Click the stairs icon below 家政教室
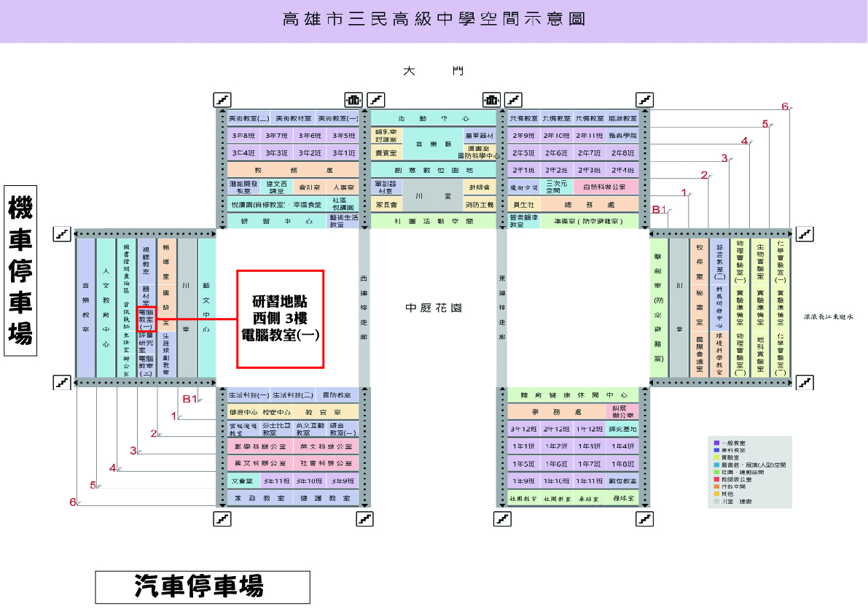 pyautogui.click(x=222, y=518)
